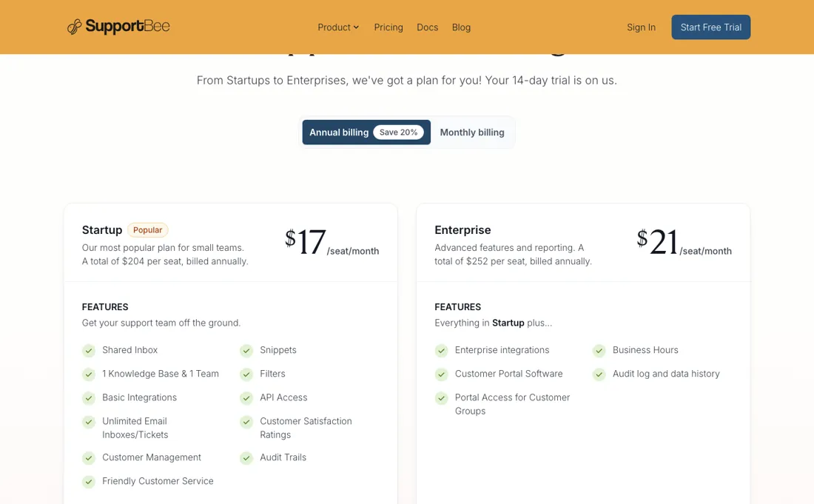This screenshot has height=504, width=814.
Task: Click the checkmark icon beside Customer Satisfaction Ratings
Action: pos(246,421)
